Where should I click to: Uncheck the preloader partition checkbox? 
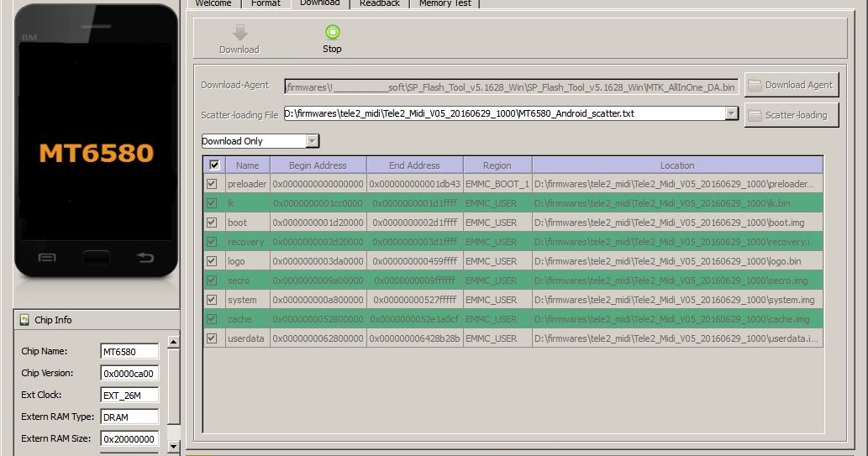(x=212, y=184)
